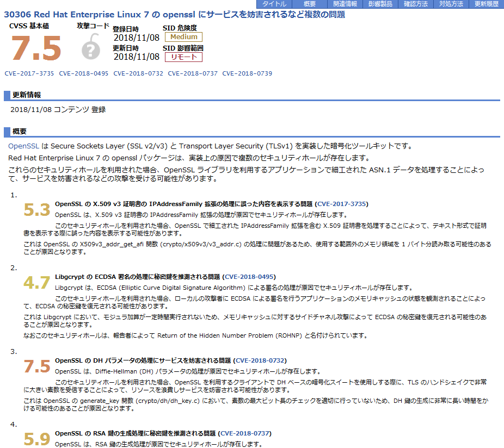Click the Medium SID severity badge
Screen dimensions: 504x448
pos(183,37)
